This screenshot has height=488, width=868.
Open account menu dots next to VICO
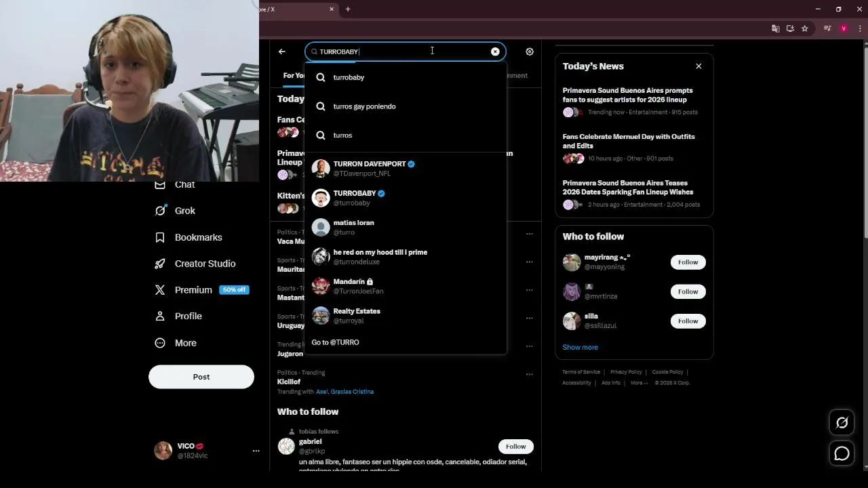256,451
